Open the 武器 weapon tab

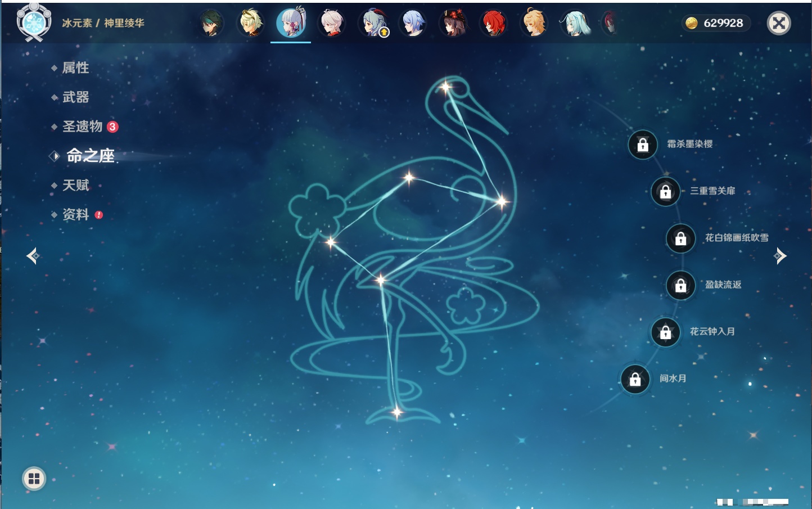click(75, 97)
